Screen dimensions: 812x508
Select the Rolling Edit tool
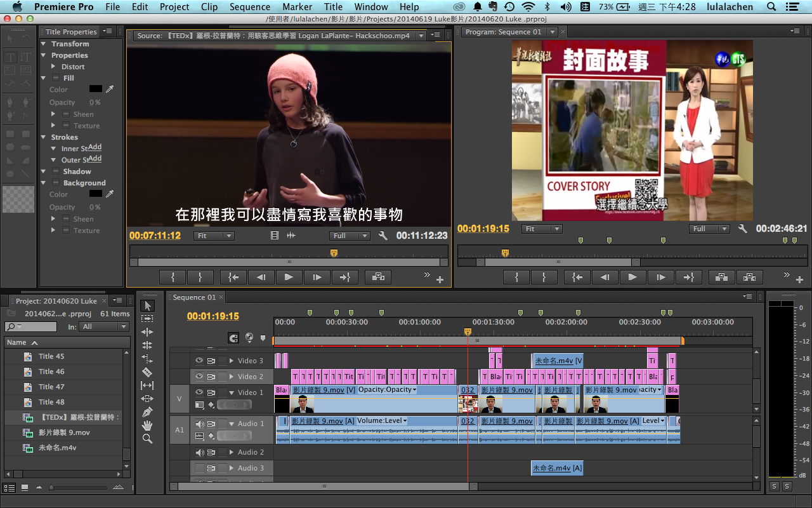(x=147, y=345)
